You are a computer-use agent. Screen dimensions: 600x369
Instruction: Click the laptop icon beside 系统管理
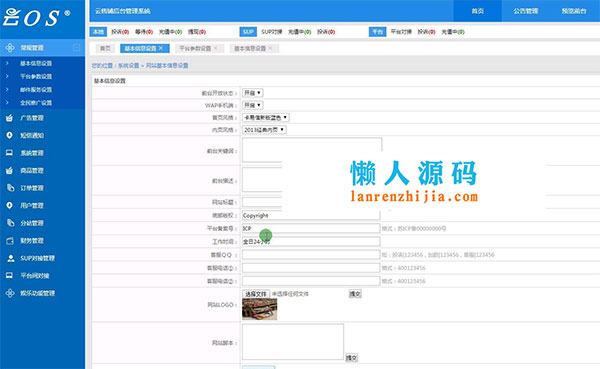point(10,153)
